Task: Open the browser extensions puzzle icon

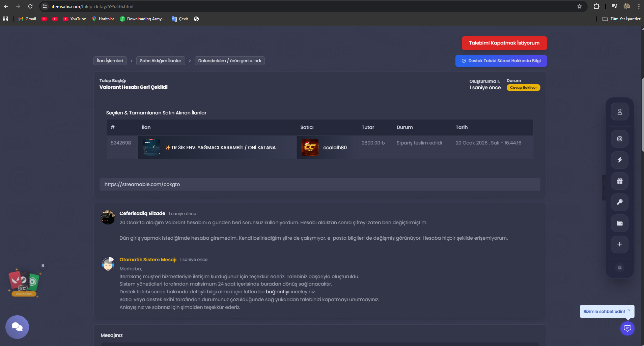Action: point(596,6)
